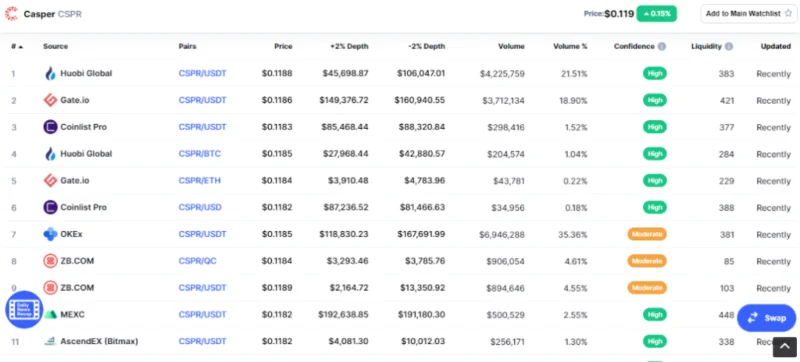This screenshot has height=362, width=800.
Task: Open the CSPR/ETH pair link
Action: 199,180
